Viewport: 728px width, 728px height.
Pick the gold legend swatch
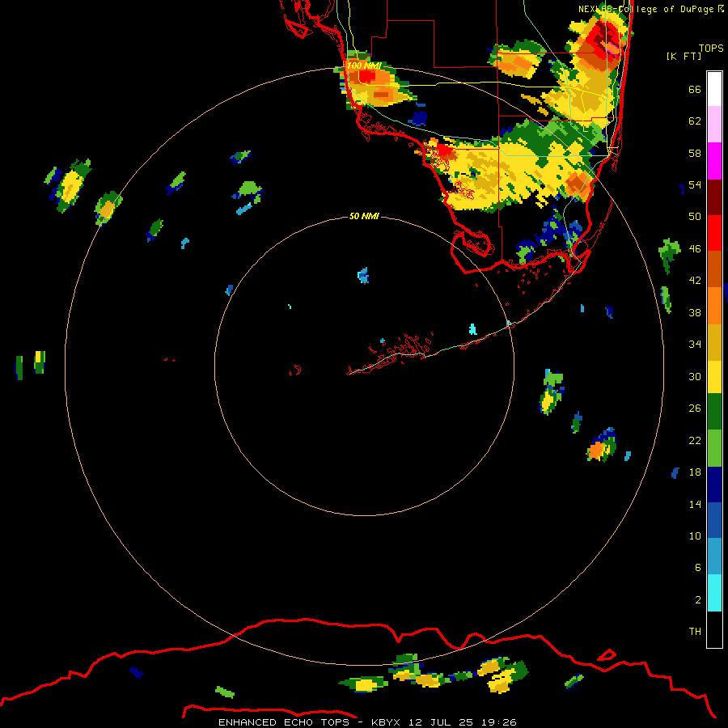(714, 342)
